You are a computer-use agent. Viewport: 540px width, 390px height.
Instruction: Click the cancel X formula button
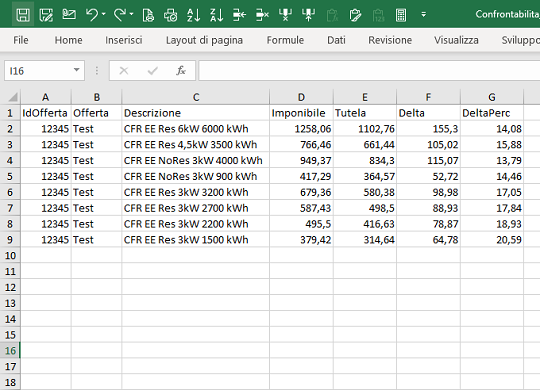(124, 71)
